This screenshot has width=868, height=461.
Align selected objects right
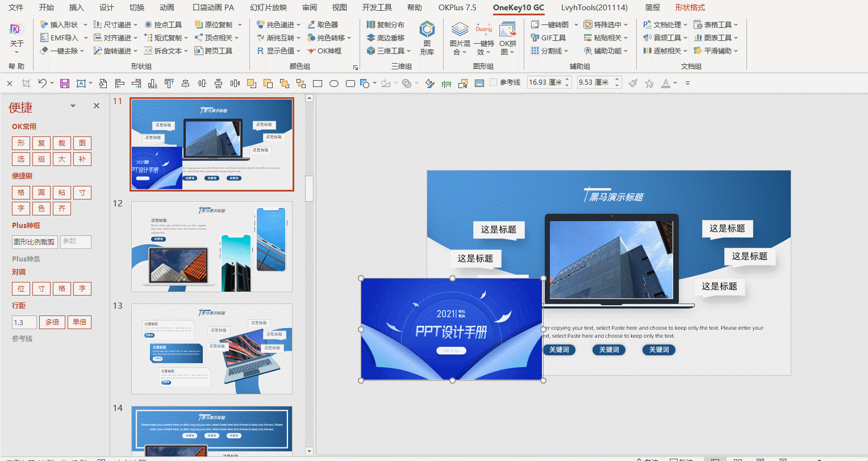tap(136, 84)
